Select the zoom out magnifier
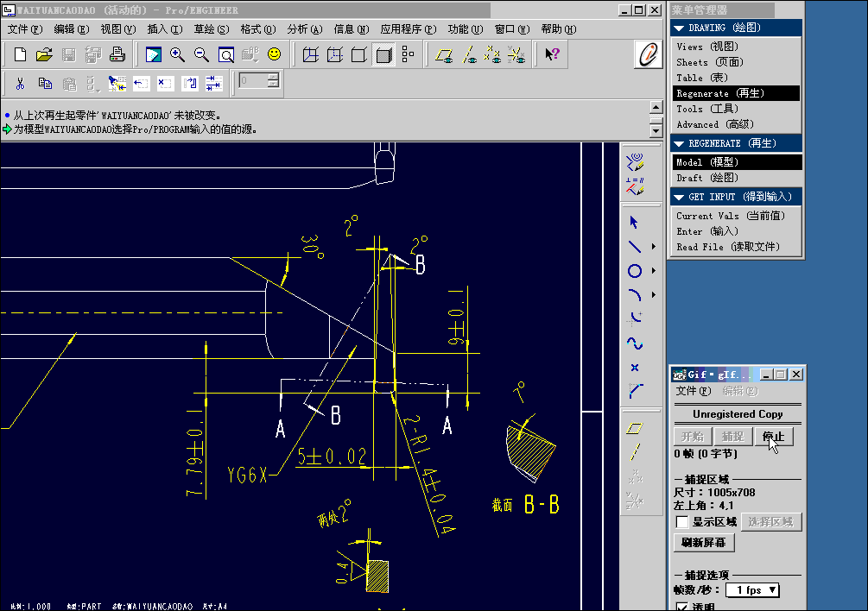Viewport: 868px width, 611px height. click(201, 54)
